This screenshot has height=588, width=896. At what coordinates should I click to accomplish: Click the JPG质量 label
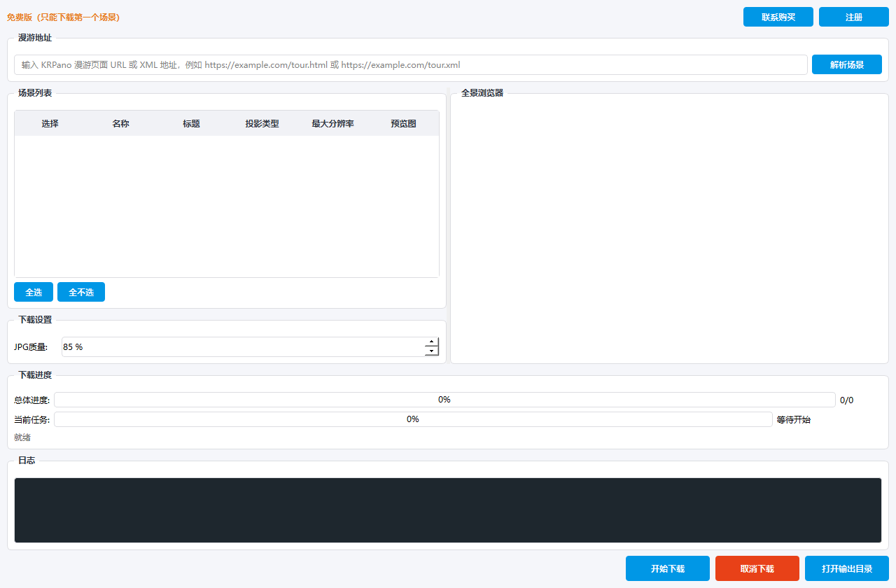click(x=31, y=346)
